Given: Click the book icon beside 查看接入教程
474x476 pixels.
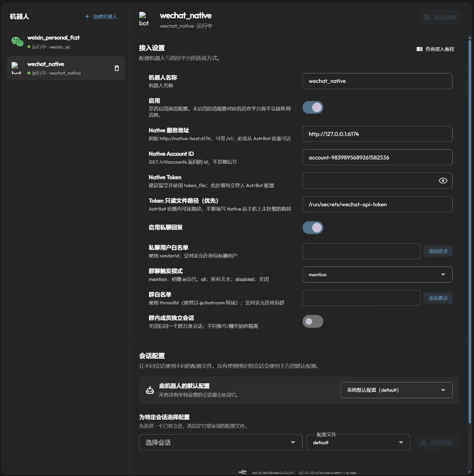Looking at the screenshot, I should click(419, 49).
